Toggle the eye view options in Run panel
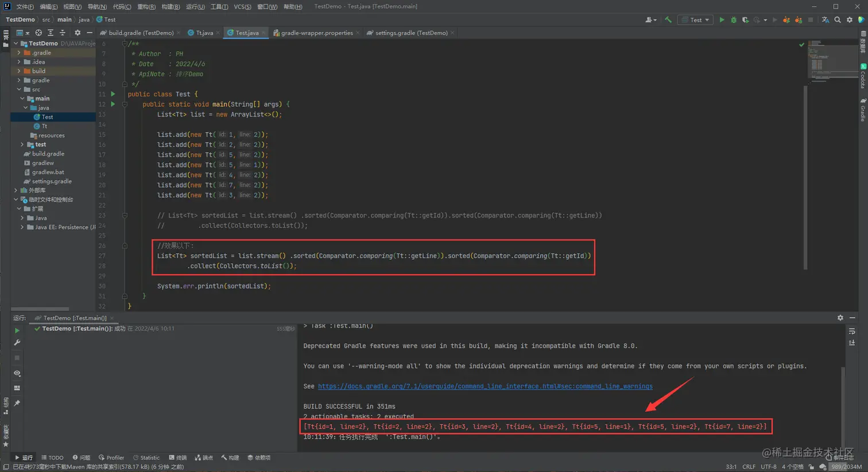The width and height of the screenshot is (868, 472). (17, 373)
